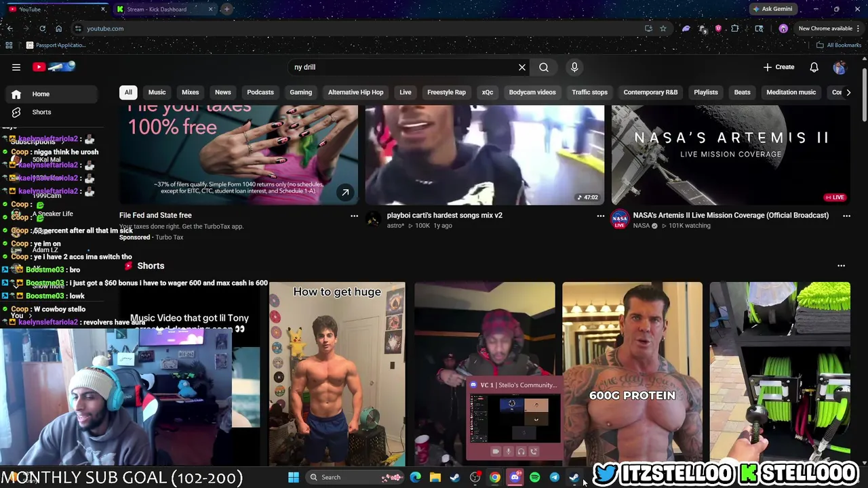Open a new Chrome tab
The width and height of the screenshot is (868, 488).
(226, 9)
